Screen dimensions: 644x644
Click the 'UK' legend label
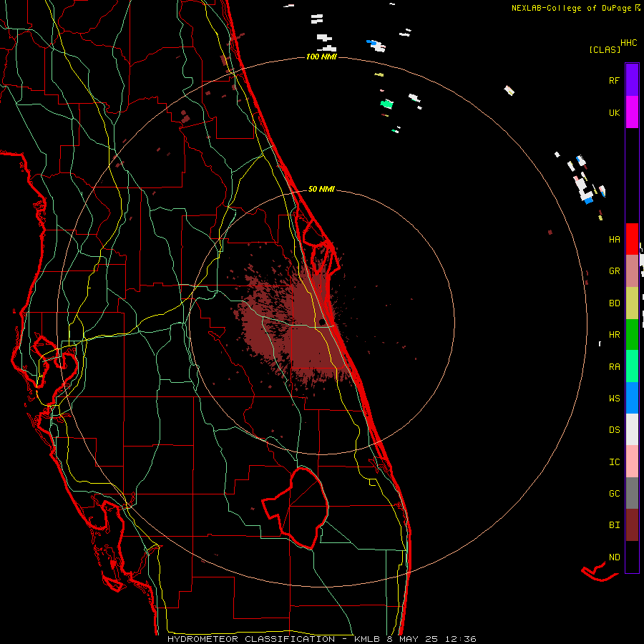(614, 112)
